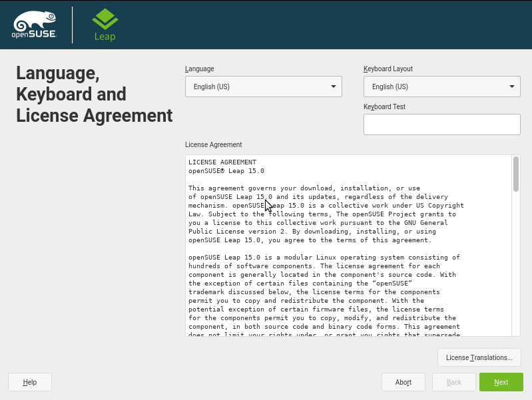Click the disabled Back button

(454, 382)
